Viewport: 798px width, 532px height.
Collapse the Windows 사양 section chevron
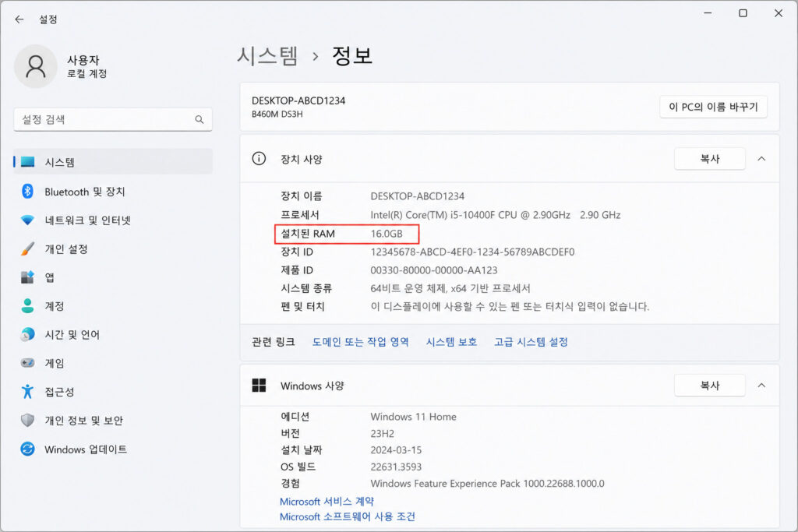tap(761, 385)
